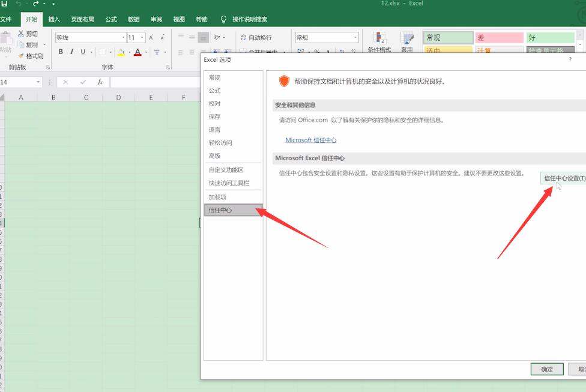586x392 pixels.
Task: Click the font group dialog launcher
Action: pos(168,67)
